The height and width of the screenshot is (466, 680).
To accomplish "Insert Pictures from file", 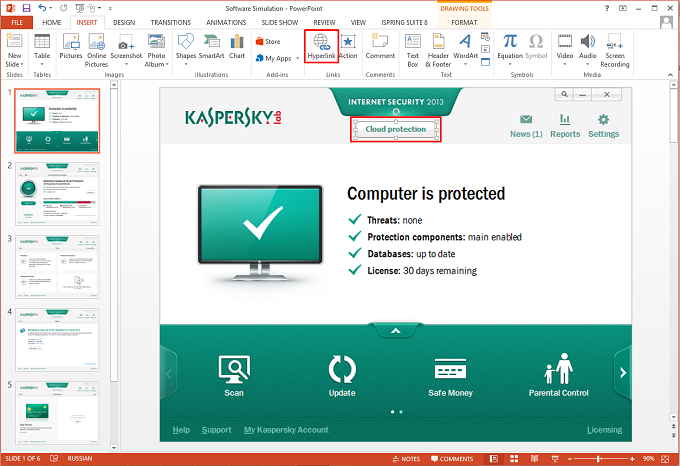I will point(71,46).
